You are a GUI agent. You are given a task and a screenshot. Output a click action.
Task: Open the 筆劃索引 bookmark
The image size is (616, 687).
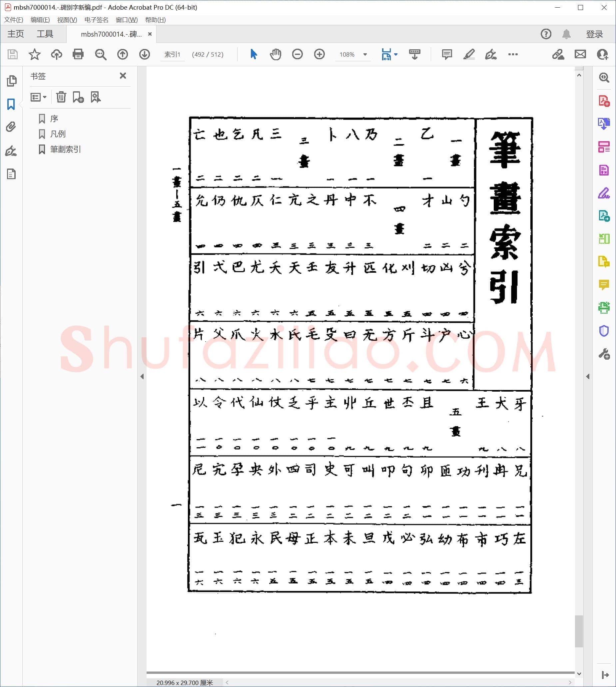(x=65, y=149)
